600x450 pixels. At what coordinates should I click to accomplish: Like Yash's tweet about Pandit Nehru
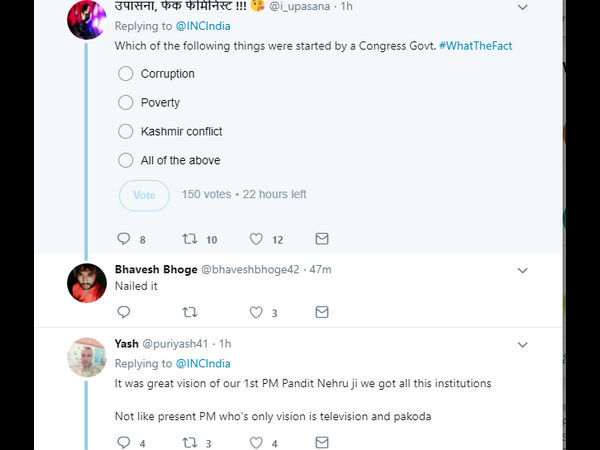pyautogui.click(x=256, y=442)
